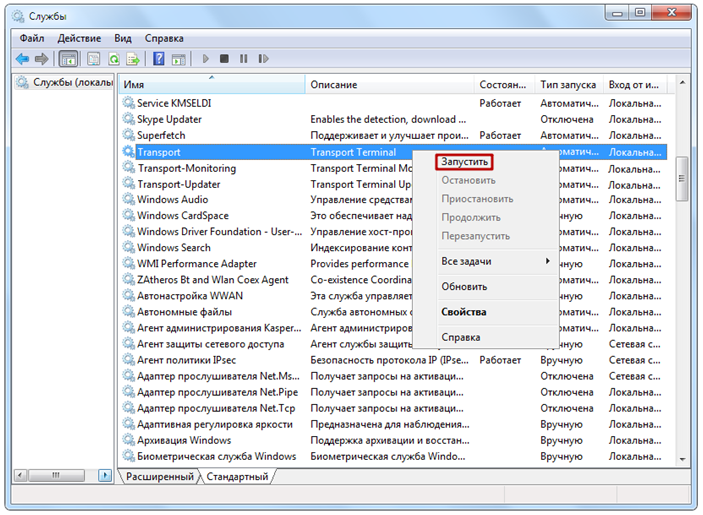Viewport: 703px width, 515px height.
Task: Expand the 'Все задачи' submenu arrow
Action: click(x=547, y=261)
